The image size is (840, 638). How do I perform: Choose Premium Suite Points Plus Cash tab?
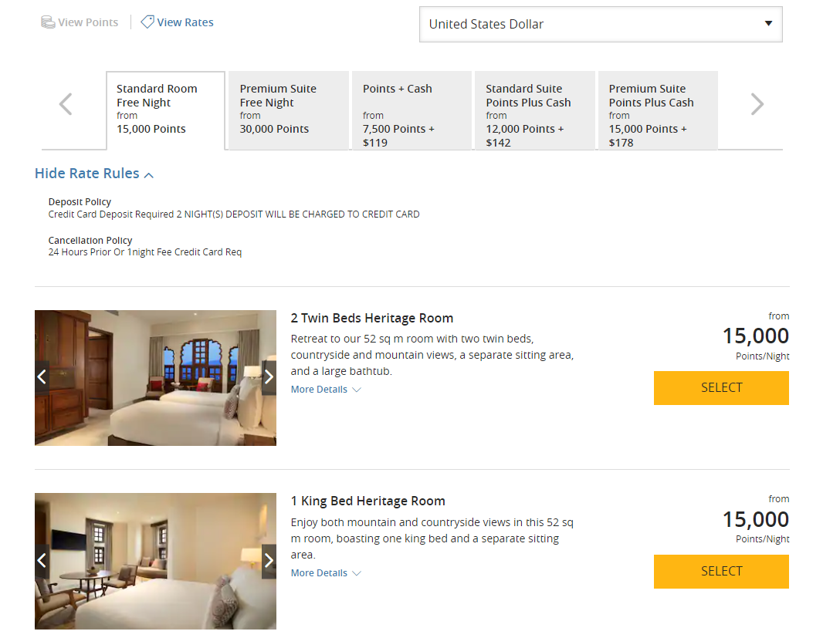pos(658,110)
